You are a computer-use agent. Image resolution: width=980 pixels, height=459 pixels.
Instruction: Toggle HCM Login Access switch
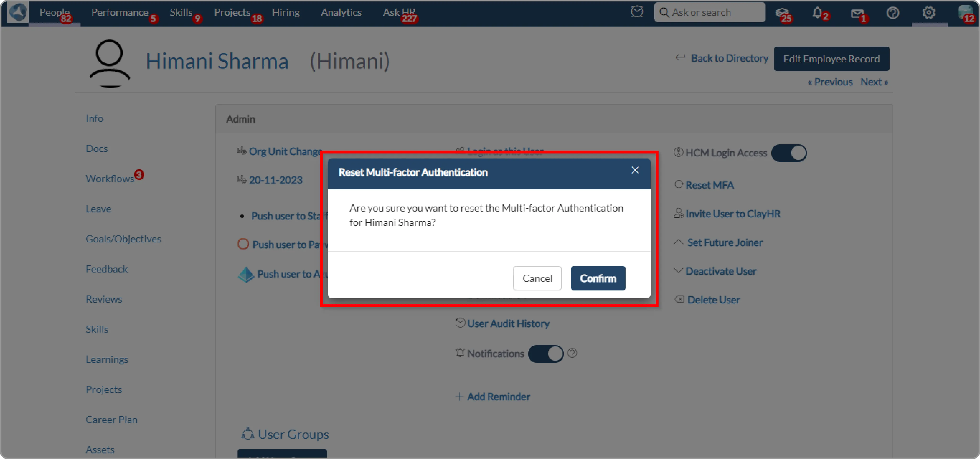[x=789, y=153]
